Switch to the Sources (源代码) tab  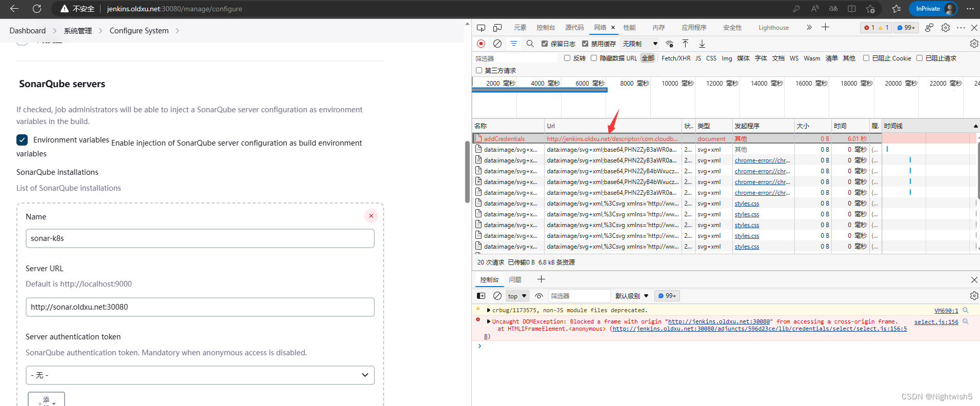pos(574,28)
